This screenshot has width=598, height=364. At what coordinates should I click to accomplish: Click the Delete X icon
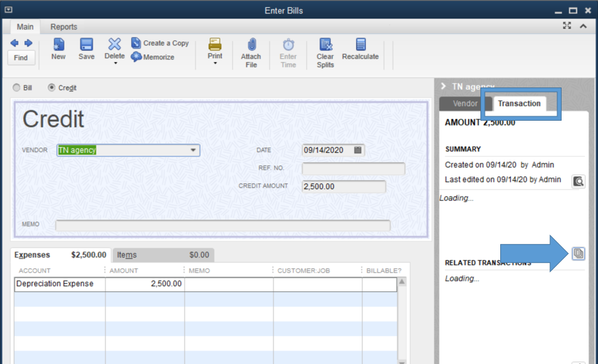[114, 44]
